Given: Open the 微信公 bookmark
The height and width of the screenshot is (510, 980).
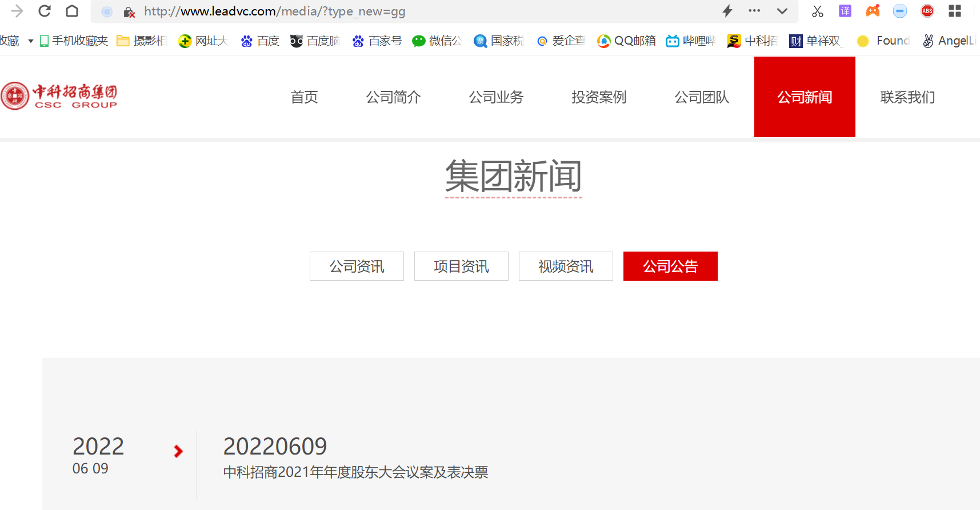Looking at the screenshot, I should point(437,41).
